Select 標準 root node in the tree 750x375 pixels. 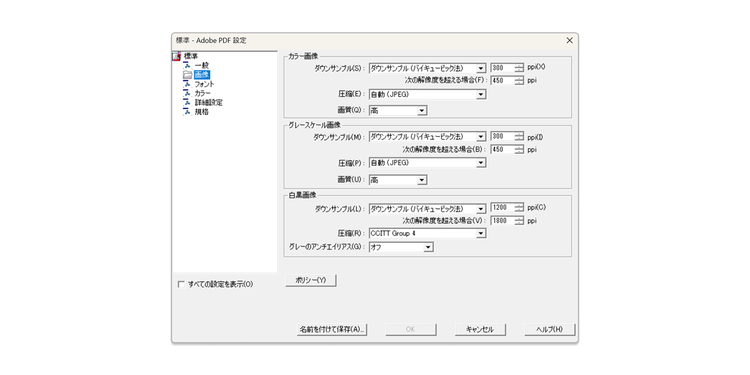190,56
